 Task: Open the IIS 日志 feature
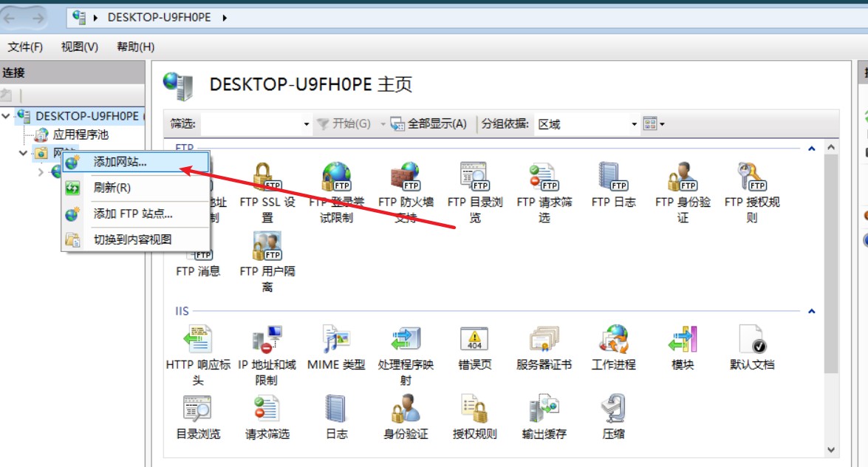pos(337,417)
